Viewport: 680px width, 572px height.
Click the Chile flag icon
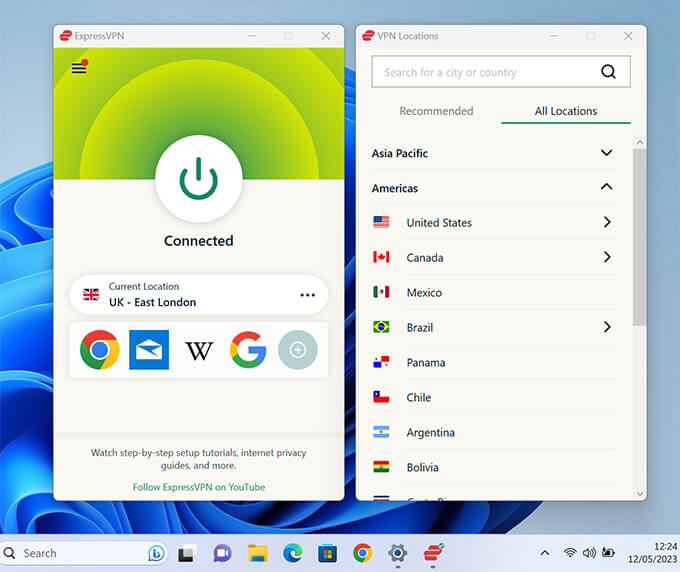point(381,397)
